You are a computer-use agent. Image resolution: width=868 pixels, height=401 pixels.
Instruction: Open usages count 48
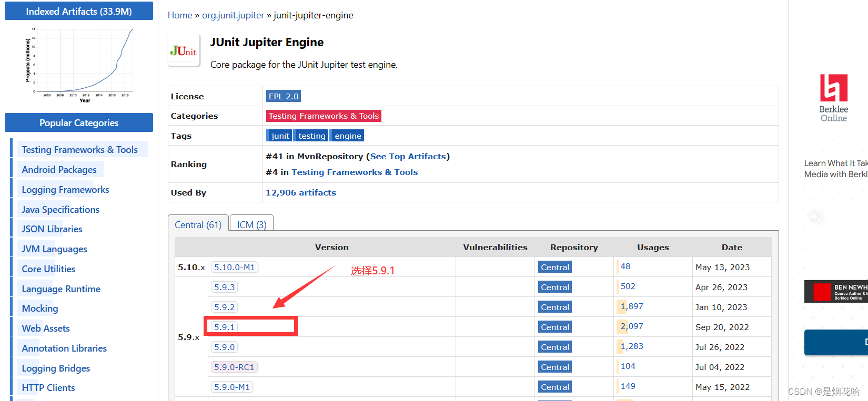(625, 266)
